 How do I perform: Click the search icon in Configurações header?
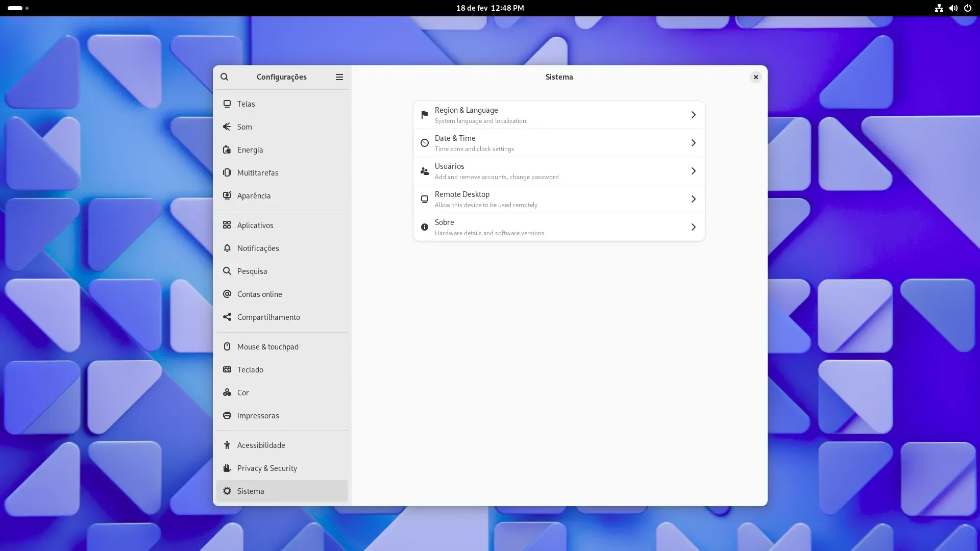tap(224, 77)
